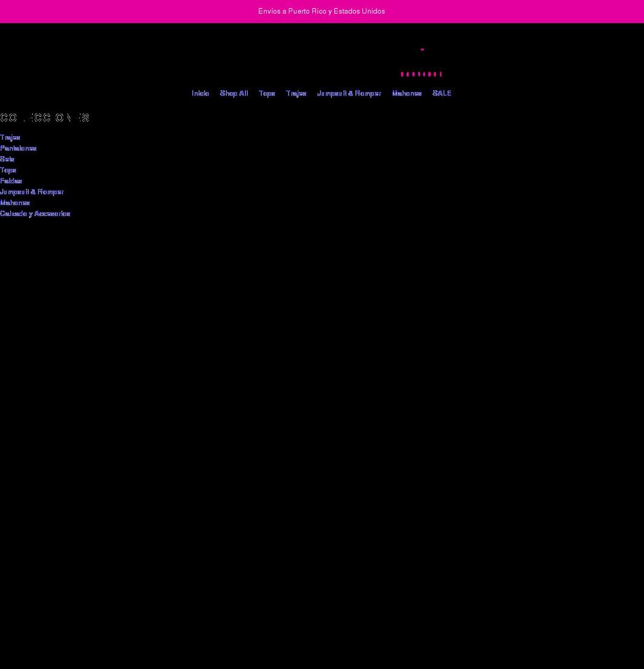
Task: Open the Shop All page
Action: [234, 93]
